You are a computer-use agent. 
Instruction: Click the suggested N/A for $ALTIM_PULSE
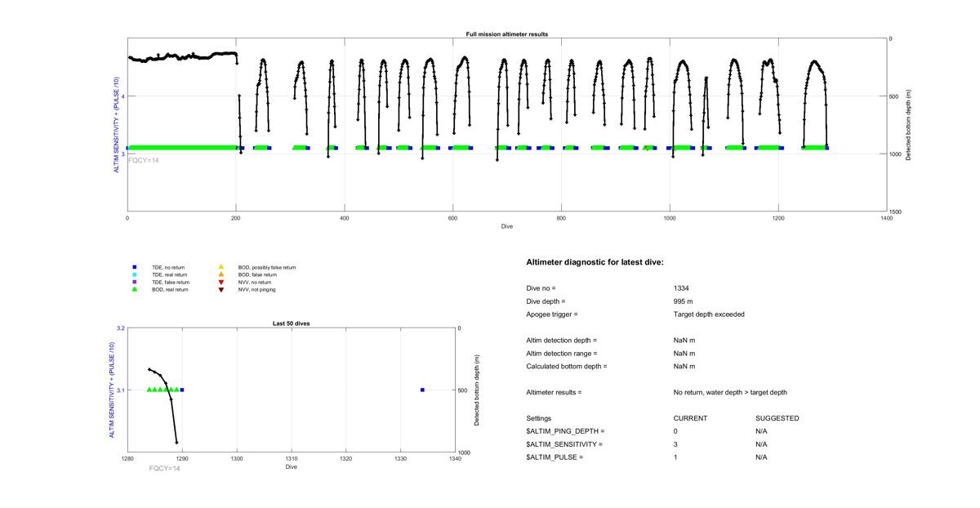click(x=762, y=457)
